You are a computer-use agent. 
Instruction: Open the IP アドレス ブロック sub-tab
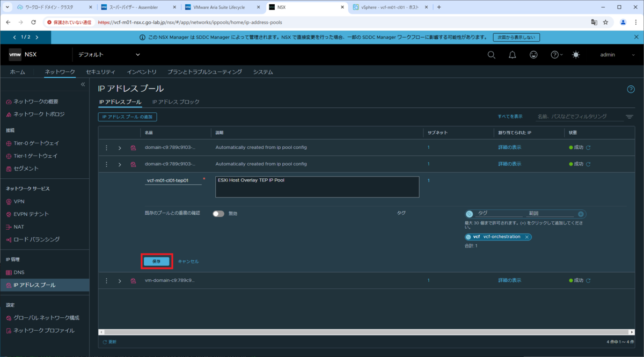tap(175, 101)
